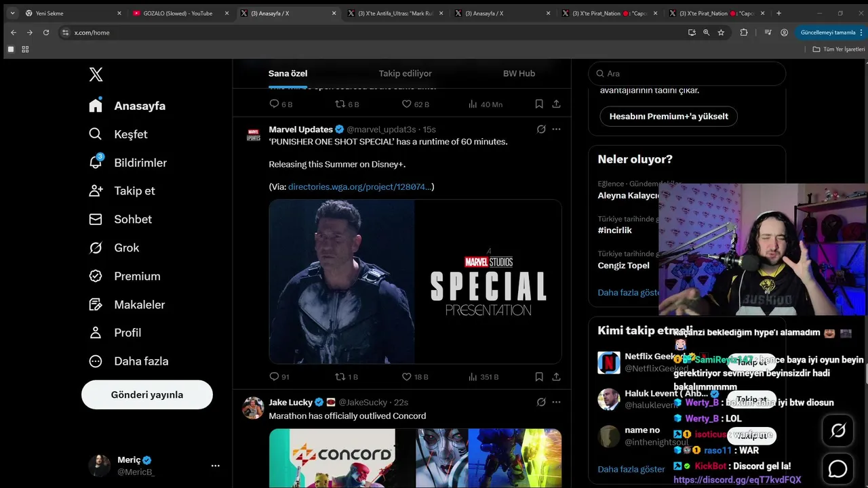Open Bildirimler notifications
868x488 pixels.
(x=127, y=163)
